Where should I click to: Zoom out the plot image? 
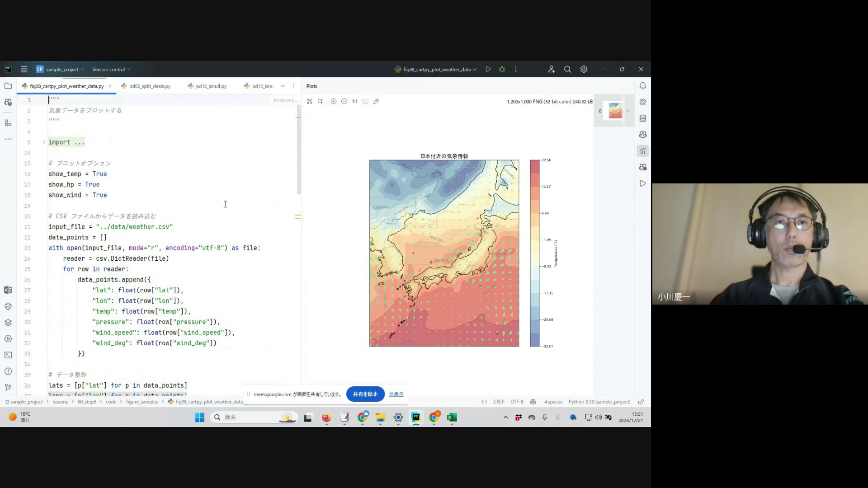(x=344, y=101)
